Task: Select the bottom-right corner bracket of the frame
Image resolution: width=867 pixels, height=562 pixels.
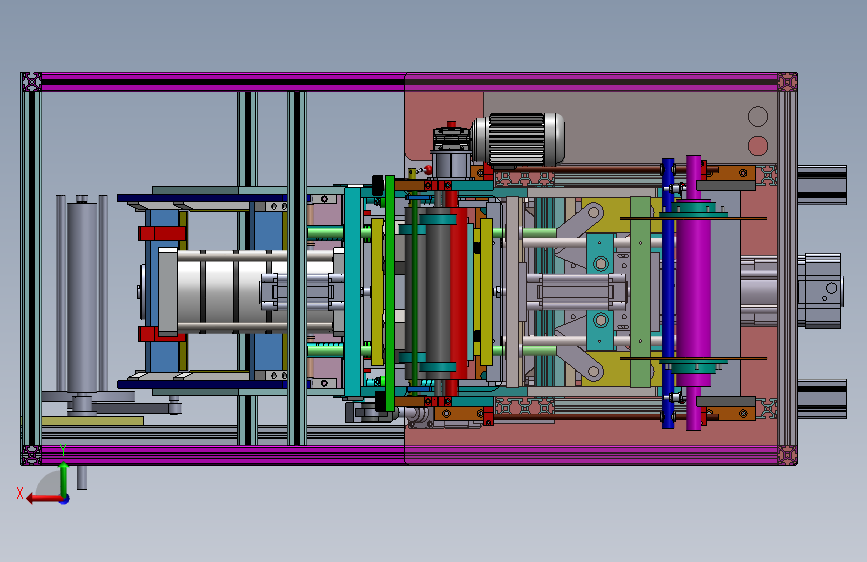Action: click(787, 455)
